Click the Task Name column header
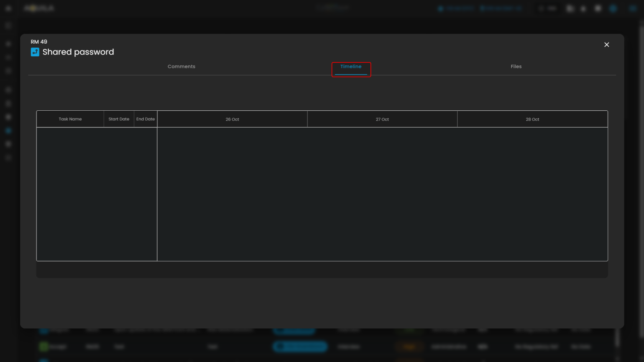This screenshot has height=362, width=644. [x=70, y=119]
